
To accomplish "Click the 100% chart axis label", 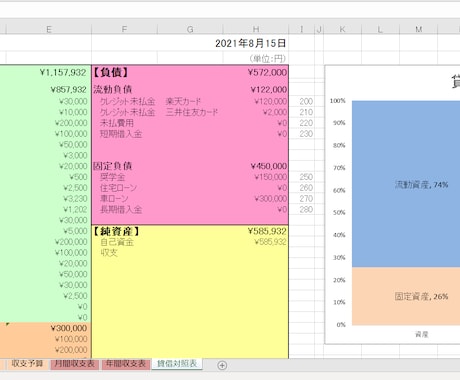I will click(x=338, y=101).
